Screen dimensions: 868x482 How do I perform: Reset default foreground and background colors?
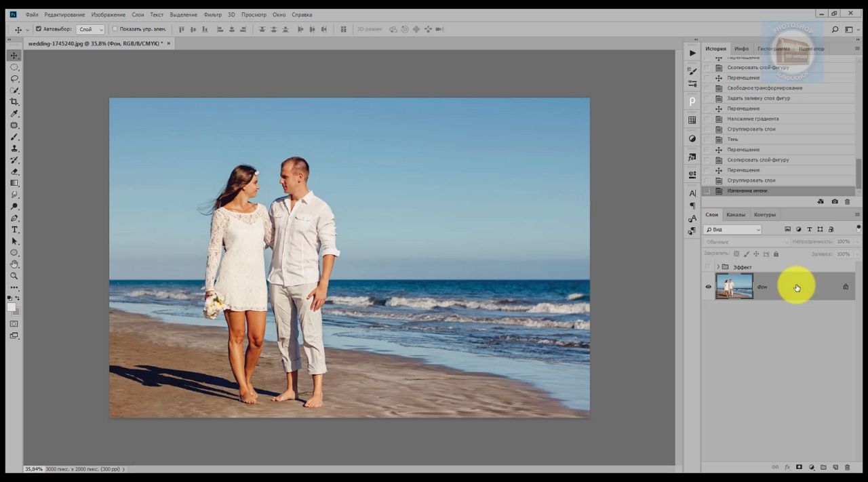click(x=10, y=298)
